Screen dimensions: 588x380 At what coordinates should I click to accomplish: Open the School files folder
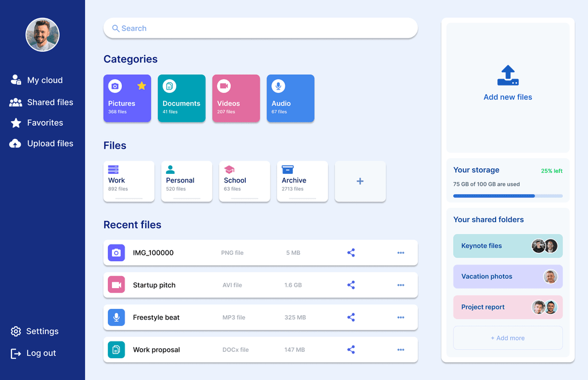245,181
